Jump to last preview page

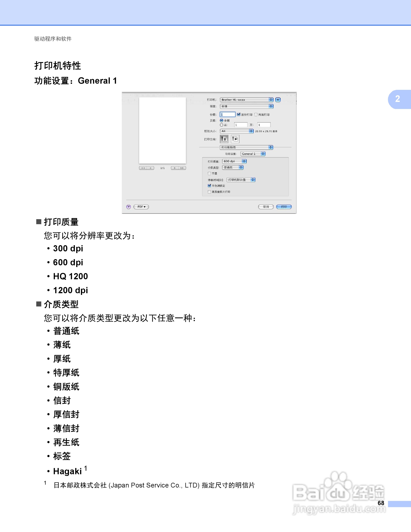(182, 168)
